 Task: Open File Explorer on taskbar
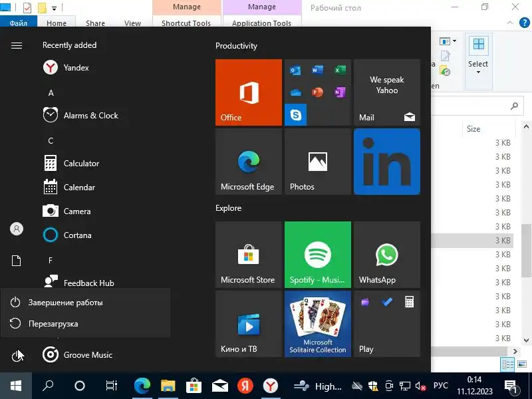pos(168,386)
